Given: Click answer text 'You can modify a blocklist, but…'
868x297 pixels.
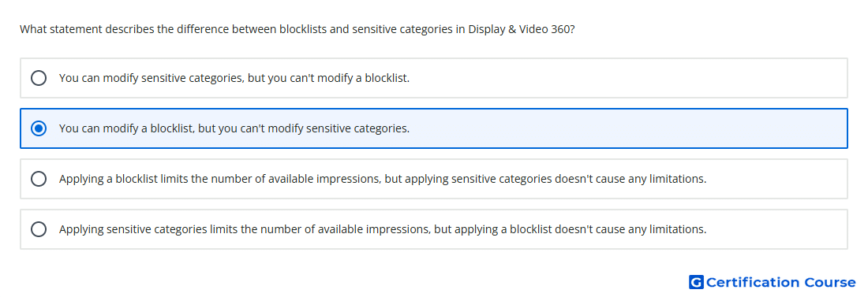Looking at the screenshot, I should pyautogui.click(x=234, y=128).
